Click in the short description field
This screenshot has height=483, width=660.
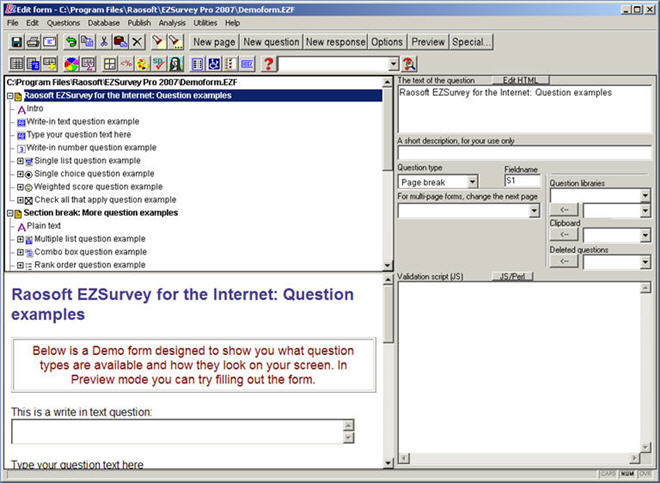pyautogui.click(x=524, y=153)
